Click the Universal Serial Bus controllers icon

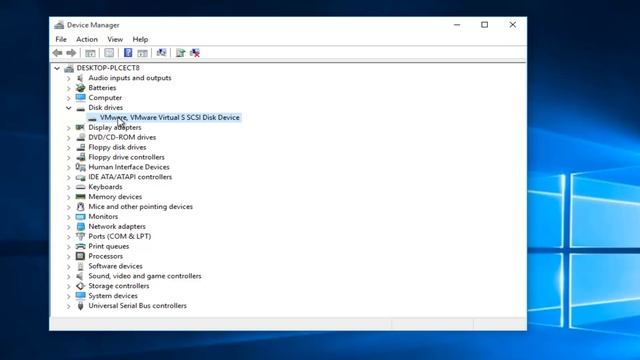[x=80, y=306]
